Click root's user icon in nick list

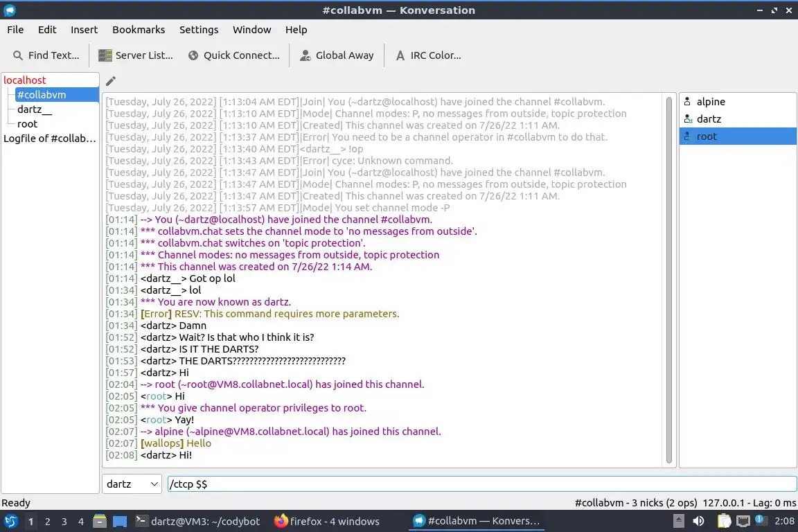tap(688, 136)
